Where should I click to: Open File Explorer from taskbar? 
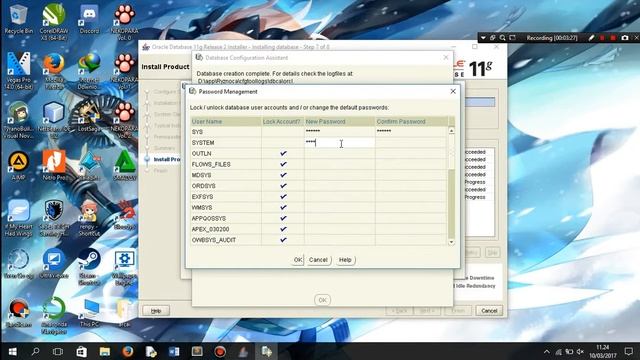(104, 351)
